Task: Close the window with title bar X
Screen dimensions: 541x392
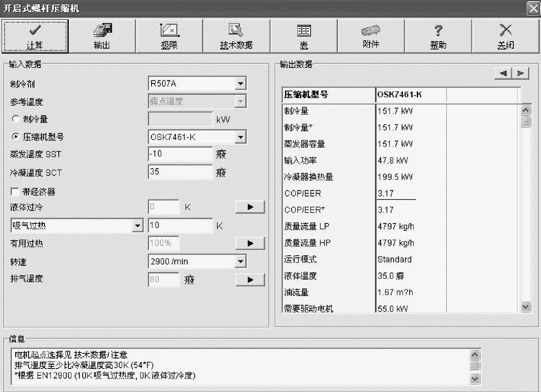Action: tap(533, 8)
